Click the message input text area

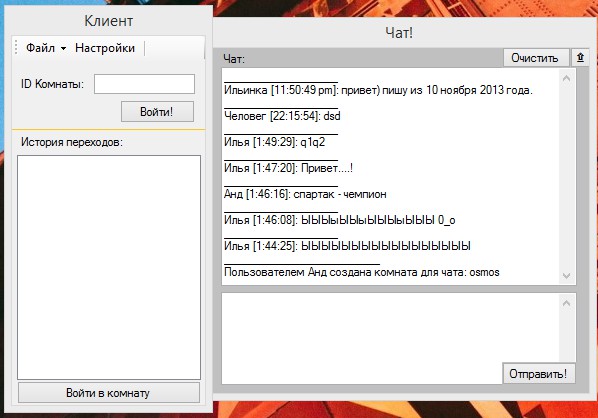[x=391, y=339]
